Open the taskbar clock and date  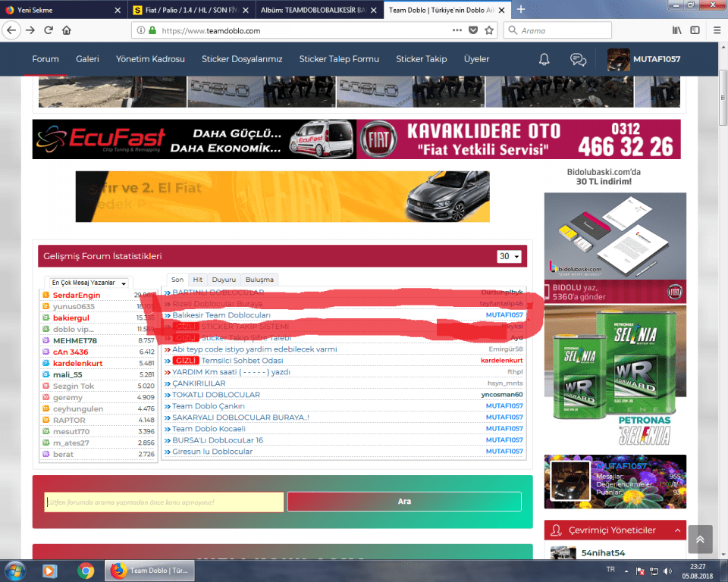tap(698, 571)
